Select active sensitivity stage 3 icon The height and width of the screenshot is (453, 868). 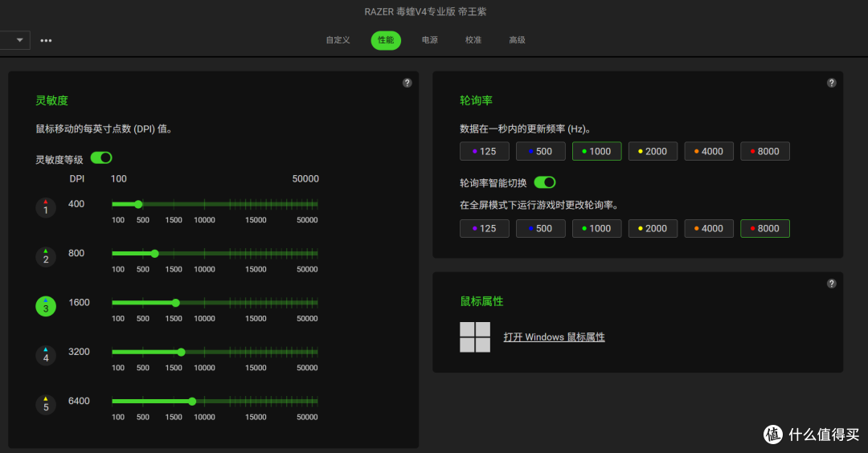pyautogui.click(x=46, y=306)
